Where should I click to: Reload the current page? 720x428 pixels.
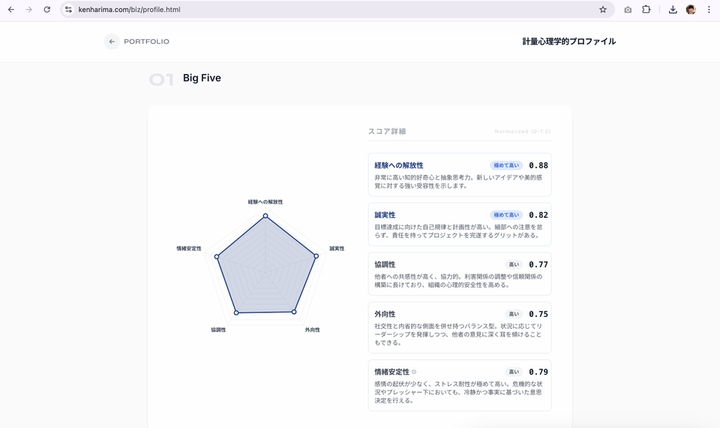(47, 9)
